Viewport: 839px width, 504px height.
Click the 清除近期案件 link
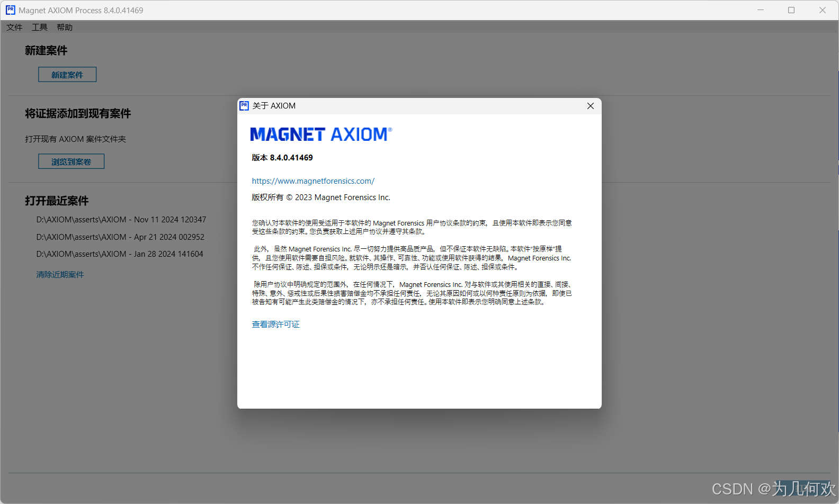pos(60,275)
